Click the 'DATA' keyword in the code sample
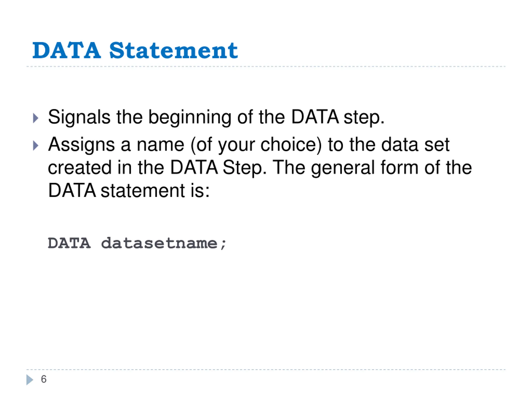Image resolution: width=532 pixels, height=399 pixels. pyautogui.click(x=69, y=243)
